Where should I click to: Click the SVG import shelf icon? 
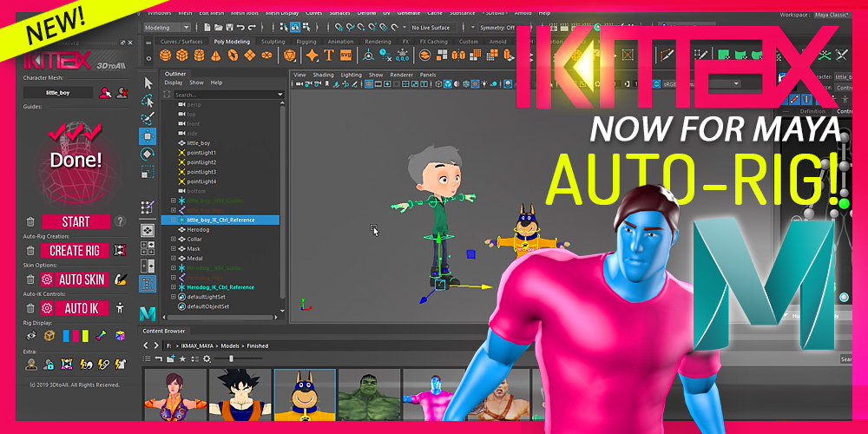[x=346, y=56]
